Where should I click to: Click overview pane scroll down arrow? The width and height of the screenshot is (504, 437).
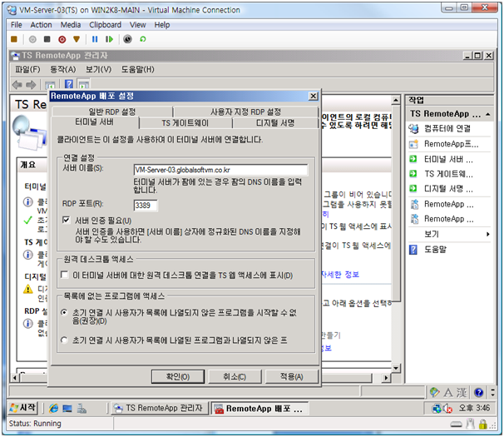tap(396, 368)
